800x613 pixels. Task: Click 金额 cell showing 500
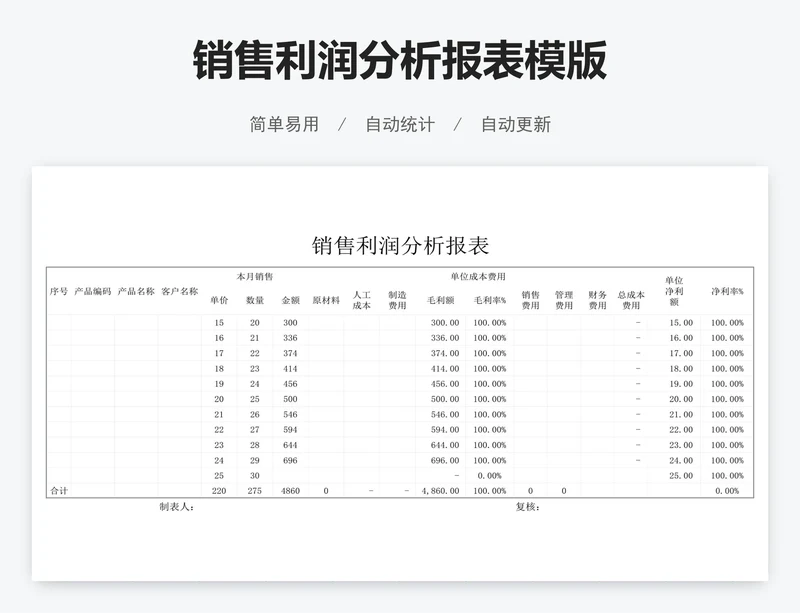[290, 399]
